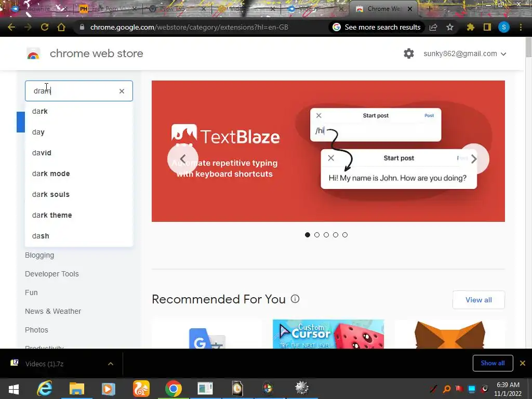Choose the 'dark theme' suggestion
The height and width of the screenshot is (399, 532).
click(x=79, y=215)
